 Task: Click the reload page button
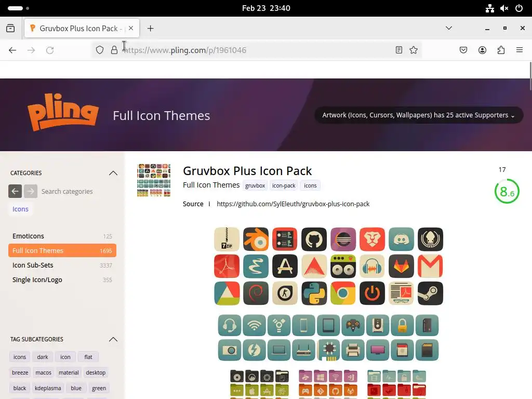[50, 50]
